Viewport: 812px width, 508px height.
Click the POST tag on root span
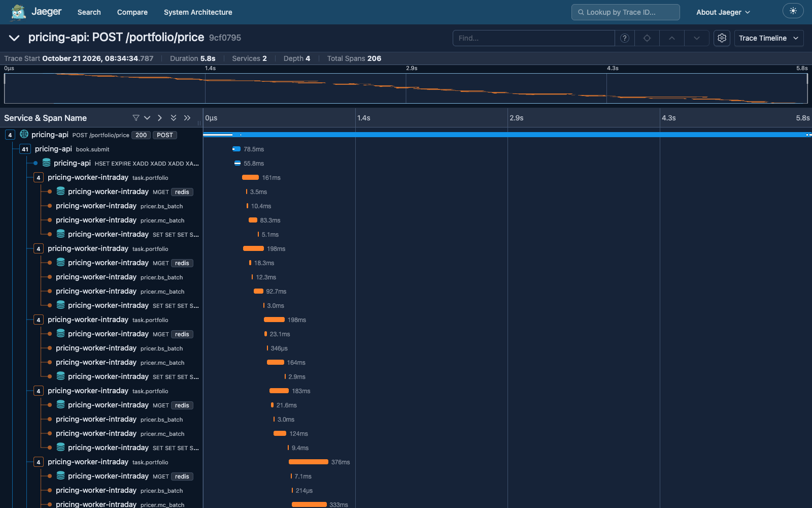[x=165, y=135]
